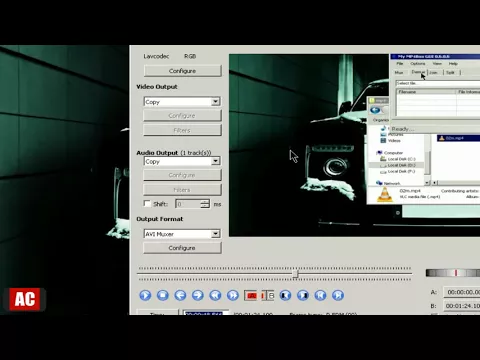Click Explorer sidebar scroll-down arrow

click(x=427, y=183)
